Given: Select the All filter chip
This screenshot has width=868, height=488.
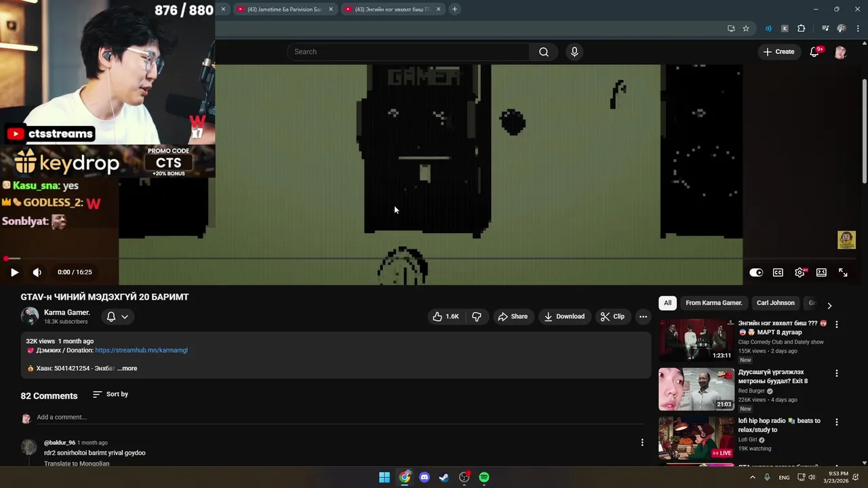Looking at the screenshot, I should coord(668,303).
